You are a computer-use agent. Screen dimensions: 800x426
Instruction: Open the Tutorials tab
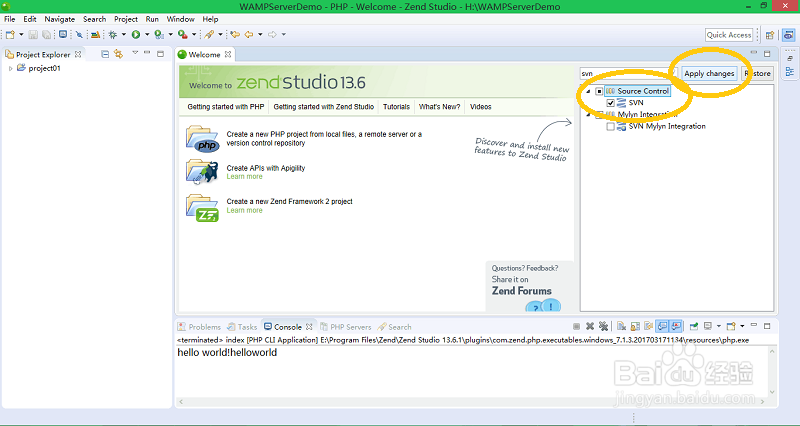click(x=396, y=107)
